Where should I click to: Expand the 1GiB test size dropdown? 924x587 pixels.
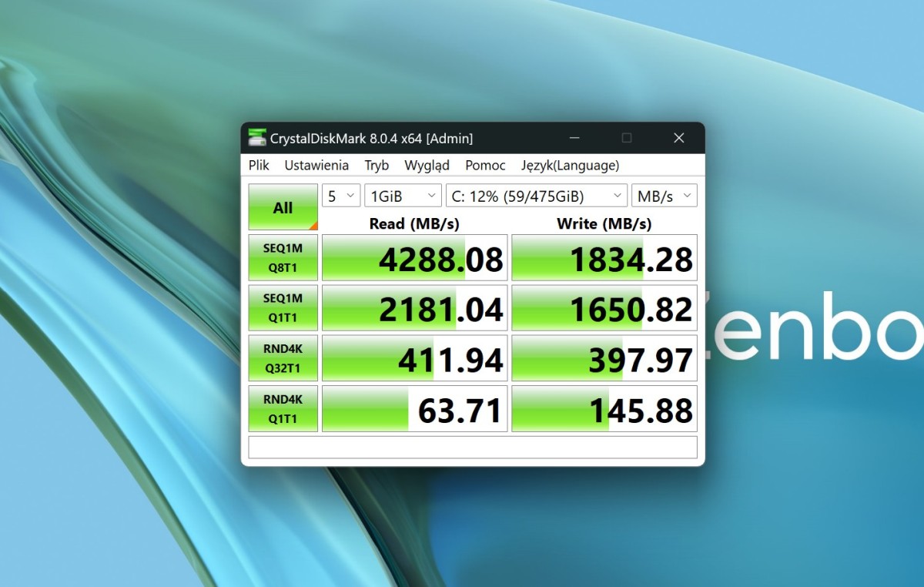pyautogui.click(x=403, y=196)
